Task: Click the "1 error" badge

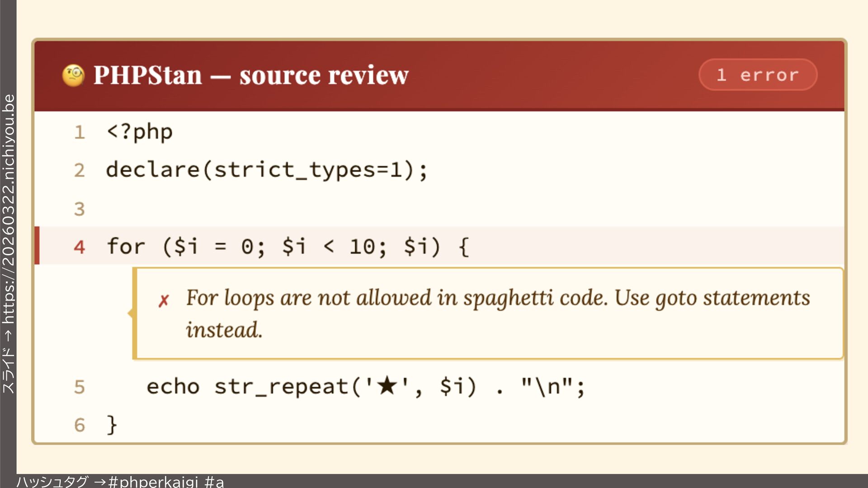Action: pos(758,75)
